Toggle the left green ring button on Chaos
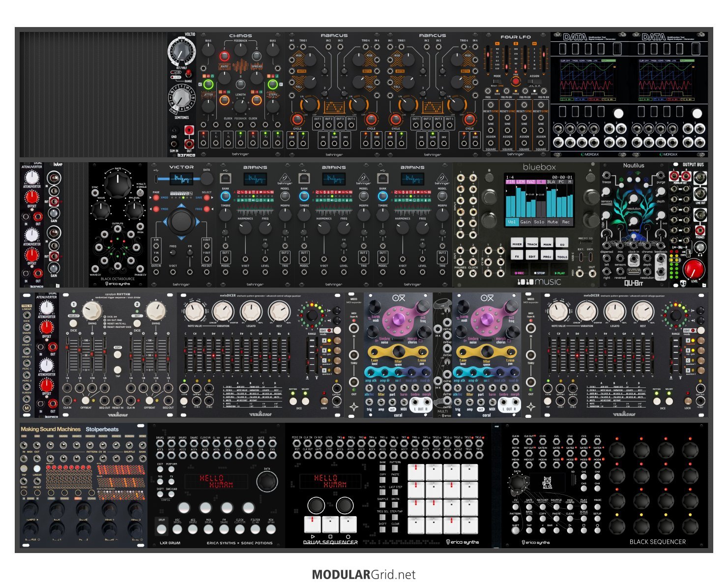 coord(208,84)
